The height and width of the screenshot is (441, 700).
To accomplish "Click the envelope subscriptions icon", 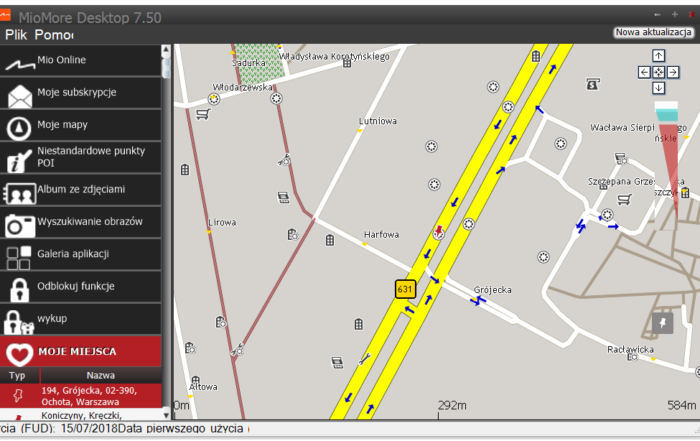I will point(20,96).
